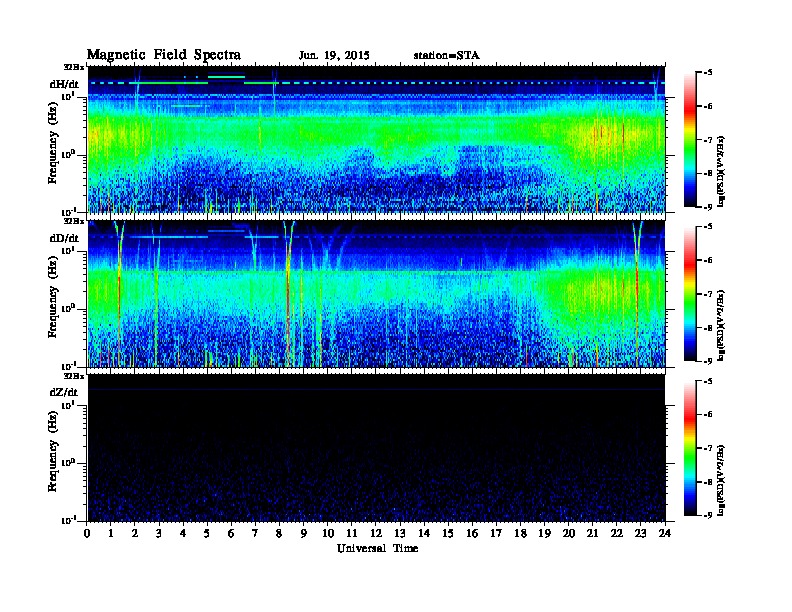
Task: Click the "Universal Time" axis title
Action: [x=377, y=548]
